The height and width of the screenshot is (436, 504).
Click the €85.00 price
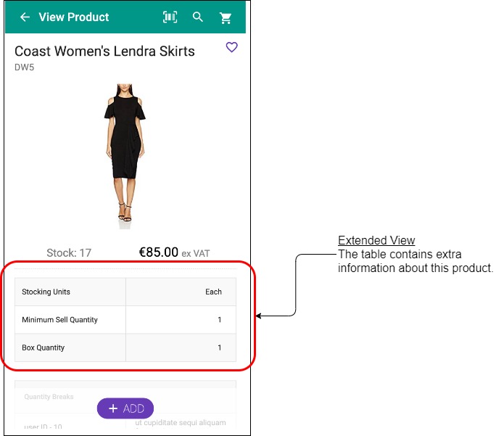click(159, 252)
